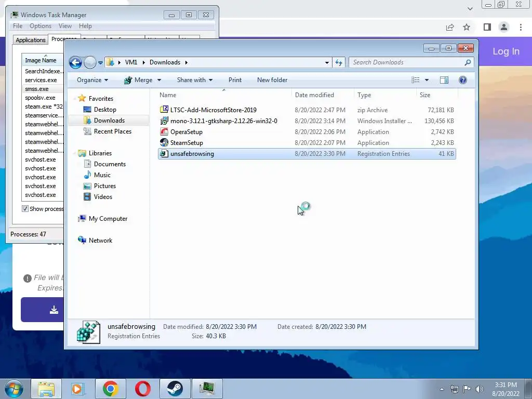Open Windows Media Player taskbar icon
This screenshot has width=532, height=399.
pos(77,389)
